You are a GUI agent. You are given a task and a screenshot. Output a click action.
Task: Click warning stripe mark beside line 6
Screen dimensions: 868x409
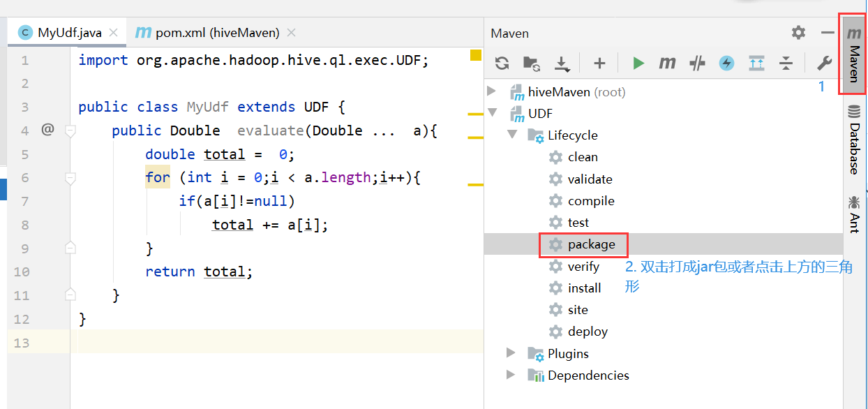coord(476,185)
